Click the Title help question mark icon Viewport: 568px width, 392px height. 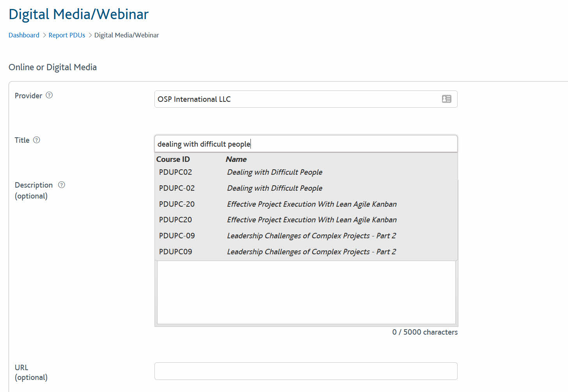[37, 140]
